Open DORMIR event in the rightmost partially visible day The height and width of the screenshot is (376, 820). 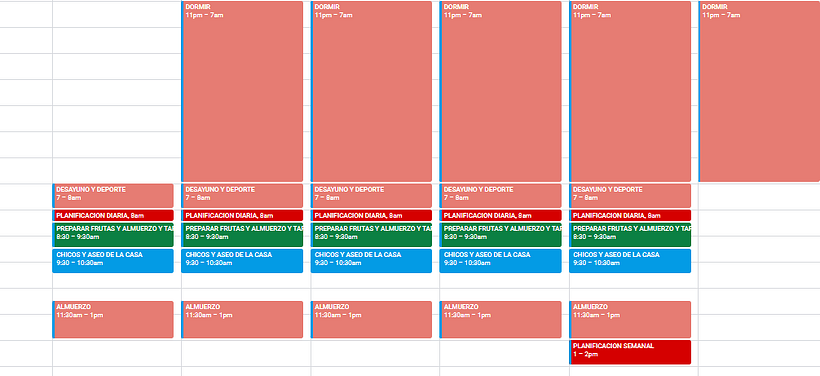(x=759, y=92)
